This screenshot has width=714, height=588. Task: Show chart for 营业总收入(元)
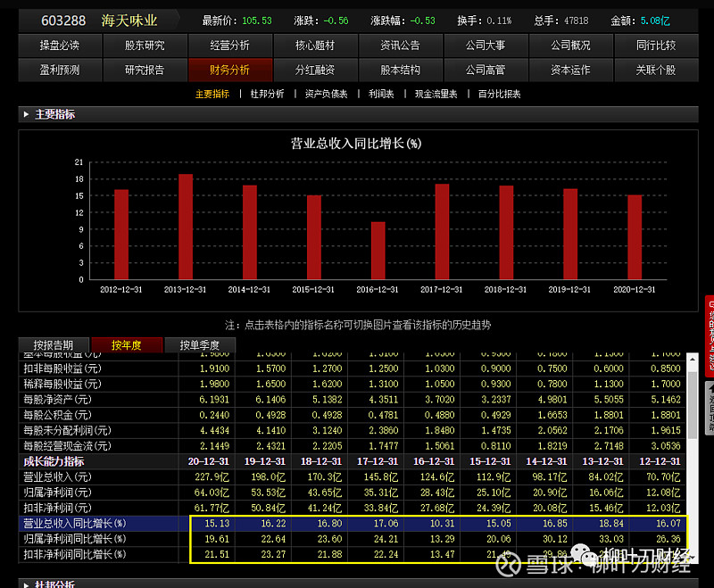[57, 477]
